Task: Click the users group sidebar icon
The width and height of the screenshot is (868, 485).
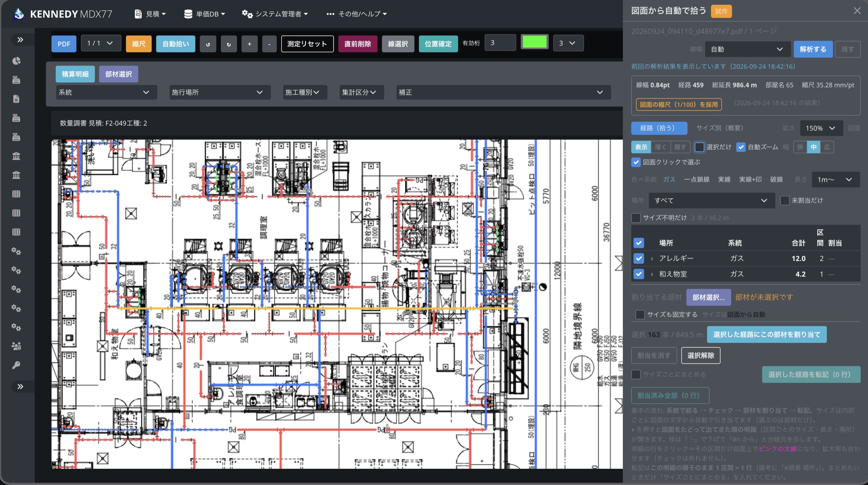Action: pyautogui.click(x=16, y=346)
